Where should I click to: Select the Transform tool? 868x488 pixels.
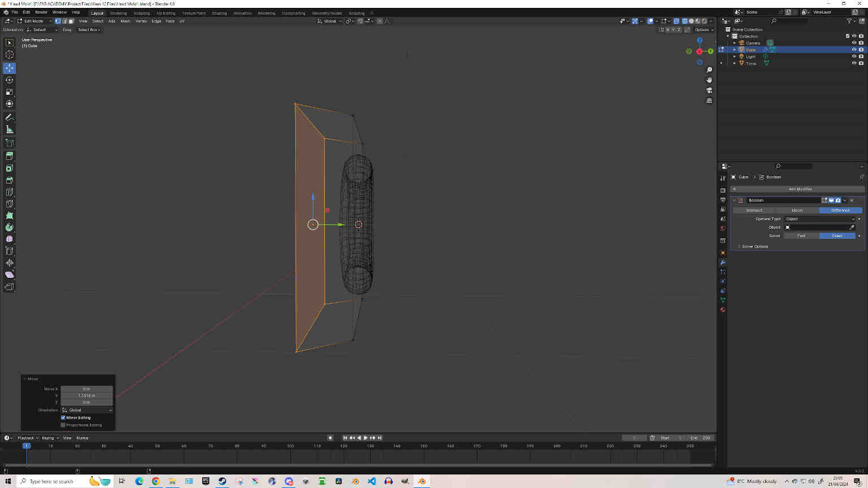click(10, 103)
